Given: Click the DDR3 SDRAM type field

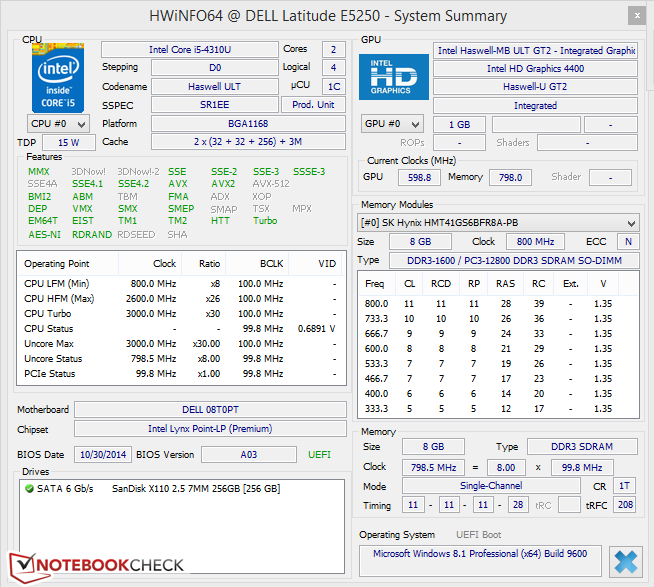Looking at the screenshot, I should 582,447.
